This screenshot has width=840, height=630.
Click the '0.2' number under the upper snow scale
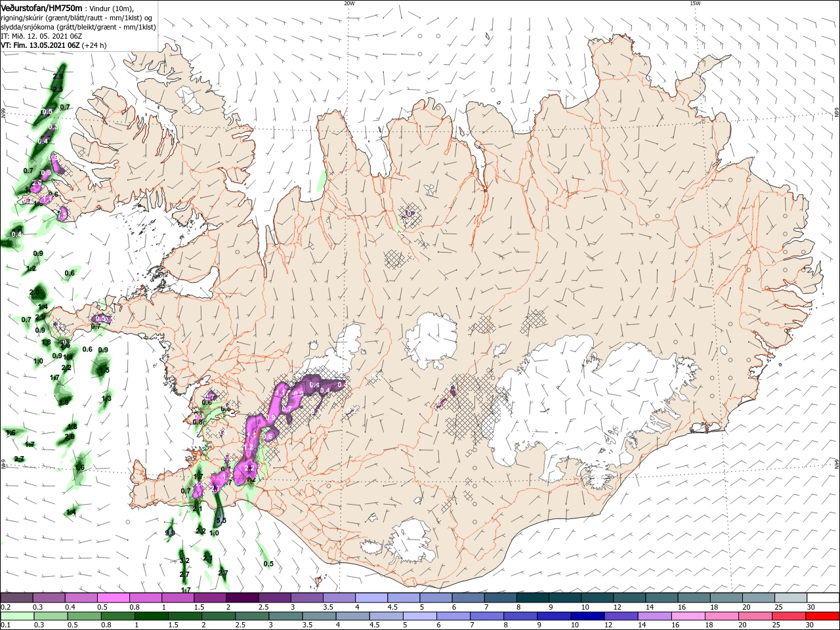tap(6, 607)
